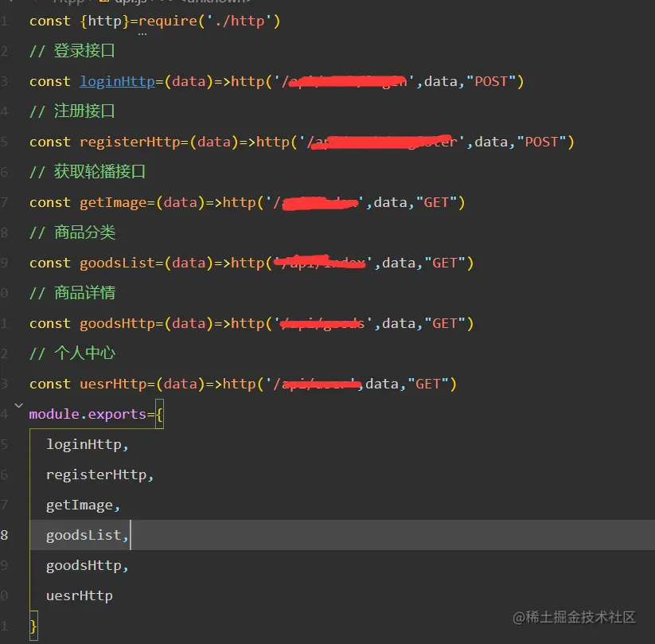This screenshot has height=644, width=655.
Task: Click the registerHttp constant name
Action: point(130,142)
